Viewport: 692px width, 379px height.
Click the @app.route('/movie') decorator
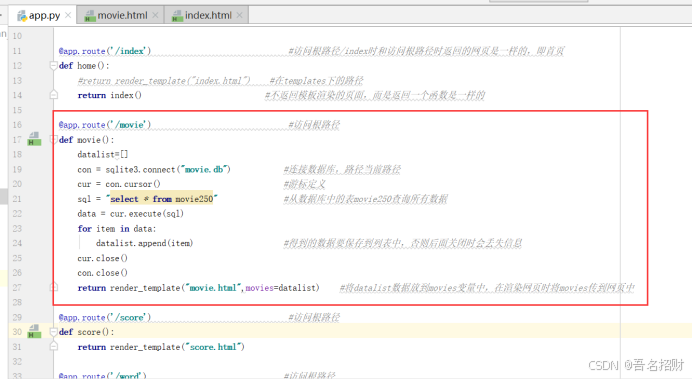tap(105, 125)
